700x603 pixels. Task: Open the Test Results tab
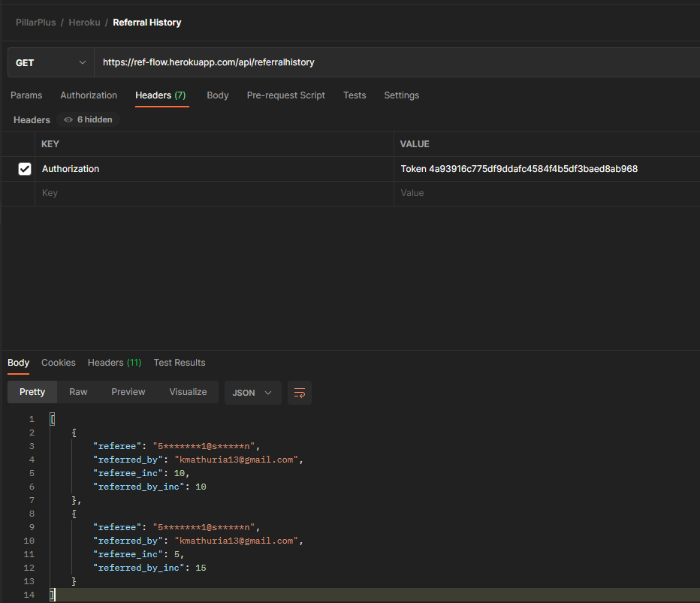[x=180, y=363]
